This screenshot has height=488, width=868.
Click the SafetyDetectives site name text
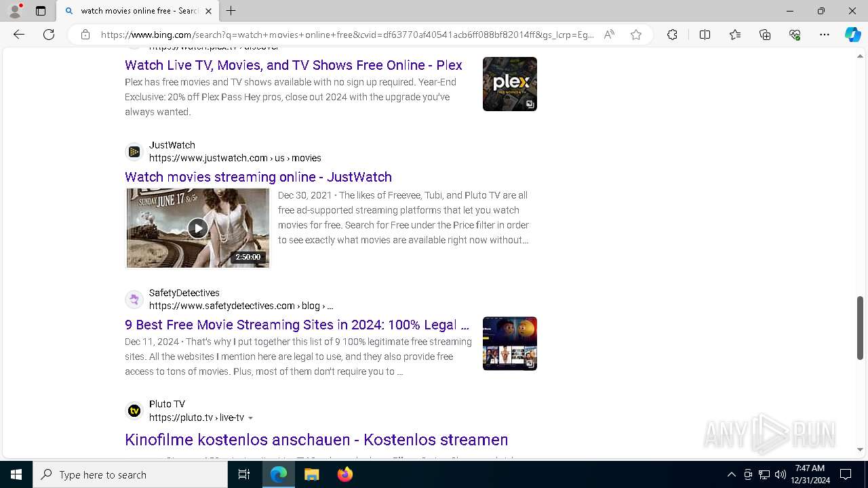pyautogui.click(x=184, y=293)
